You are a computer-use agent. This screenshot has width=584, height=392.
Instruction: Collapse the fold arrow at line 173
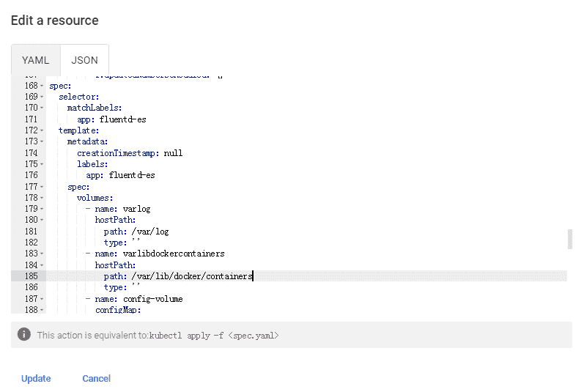(x=42, y=141)
